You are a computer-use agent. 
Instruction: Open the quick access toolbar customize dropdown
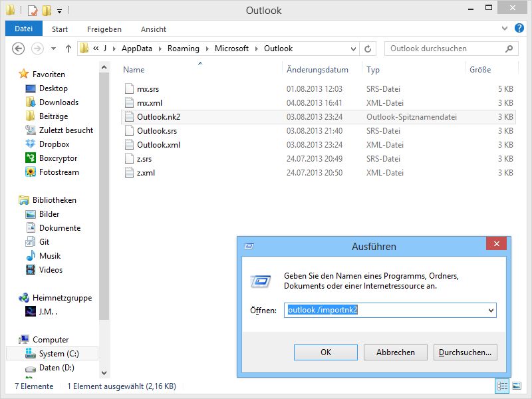coord(59,11)
